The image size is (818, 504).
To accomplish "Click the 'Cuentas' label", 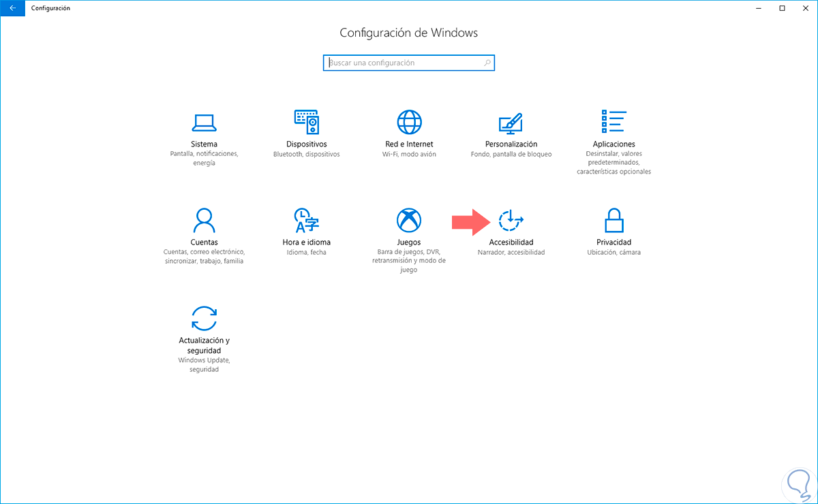I will coord(204,242).
